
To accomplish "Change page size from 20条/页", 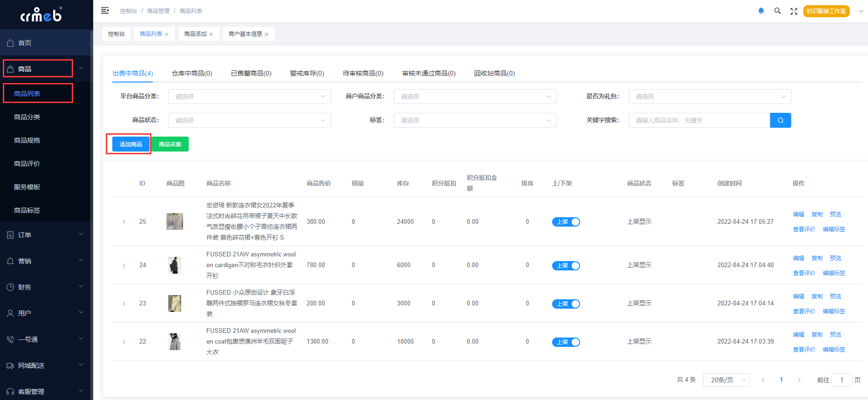I will [x=726, y=380].
